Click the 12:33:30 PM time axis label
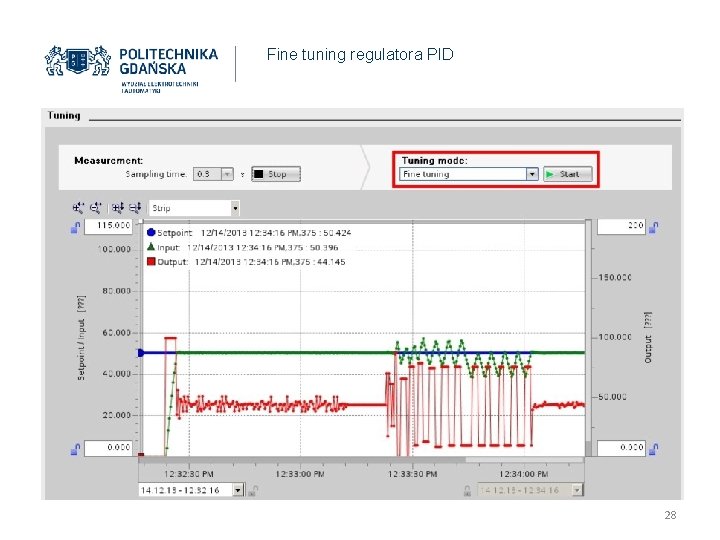The image size is (720, 540). (x=412, y=474)
